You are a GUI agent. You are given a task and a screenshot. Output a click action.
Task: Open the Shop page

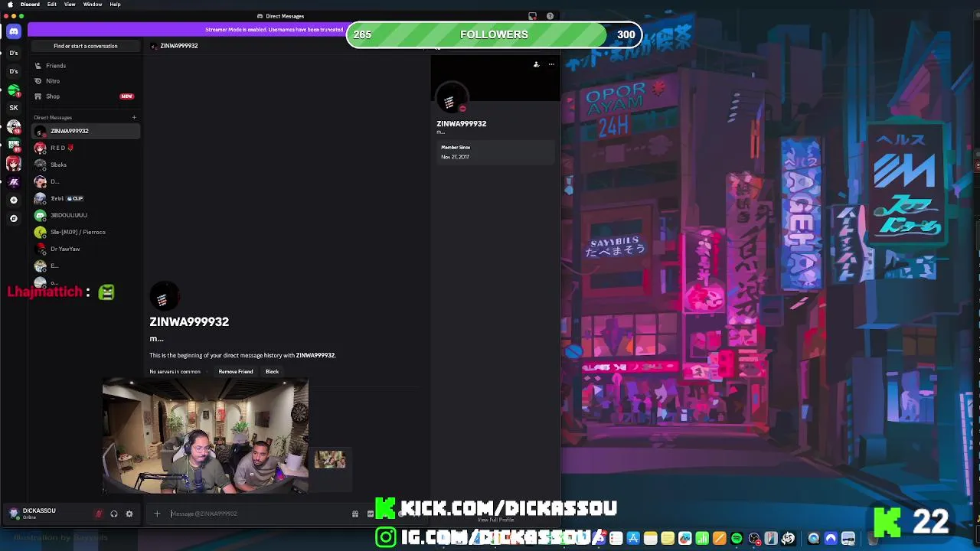point(84,96)
